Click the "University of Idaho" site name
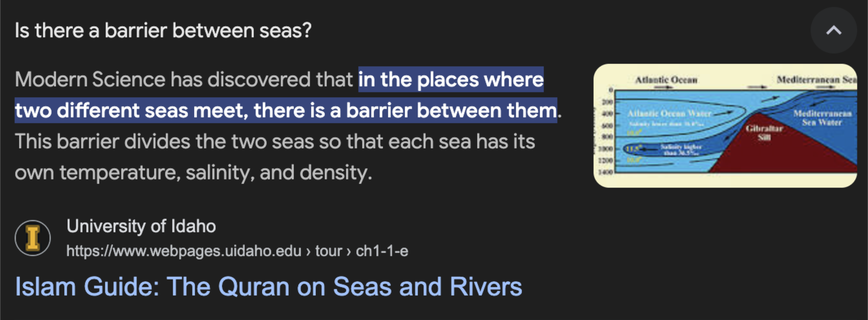The height and width of the screenshot is (320, 868). (141, 226)
